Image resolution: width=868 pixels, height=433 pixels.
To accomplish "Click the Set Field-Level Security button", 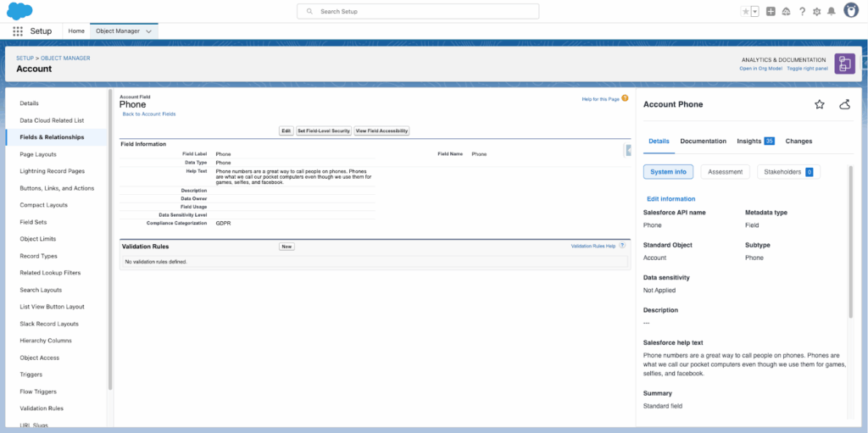I will pyautogui.click(x=323, y=130).
